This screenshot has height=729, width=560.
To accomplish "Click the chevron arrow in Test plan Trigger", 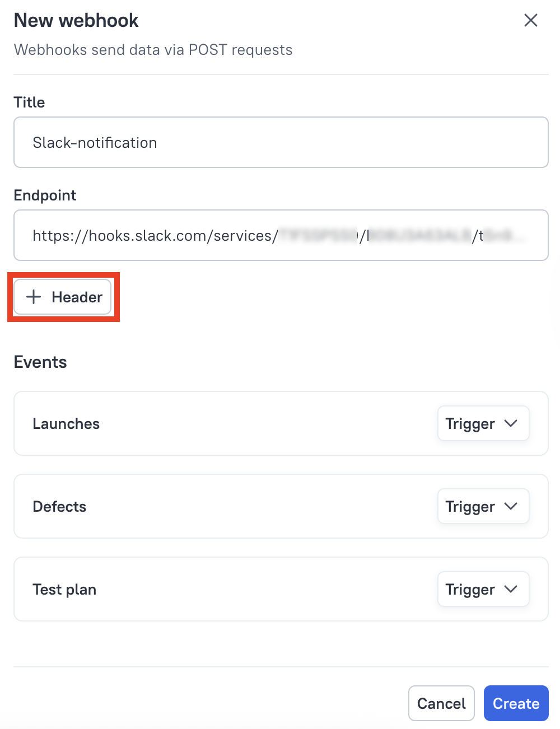I will (511, 589).
